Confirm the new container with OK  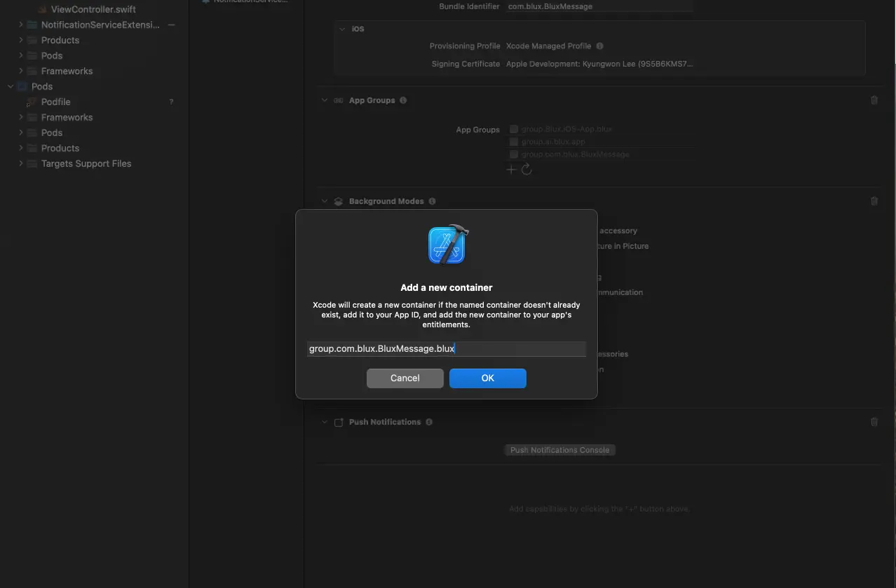(x=488, y=378)
